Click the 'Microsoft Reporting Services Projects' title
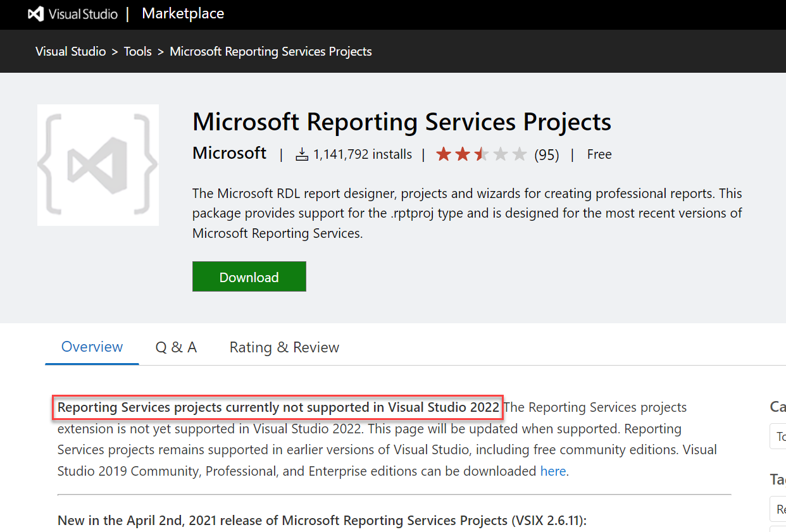Screen dimensions: 786x532 [x=402, y=121]
